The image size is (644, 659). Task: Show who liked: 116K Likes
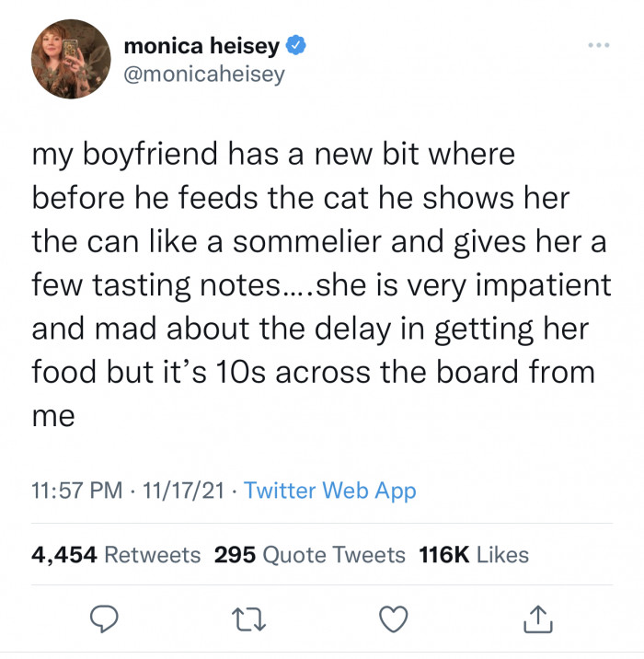pos(474,554)
